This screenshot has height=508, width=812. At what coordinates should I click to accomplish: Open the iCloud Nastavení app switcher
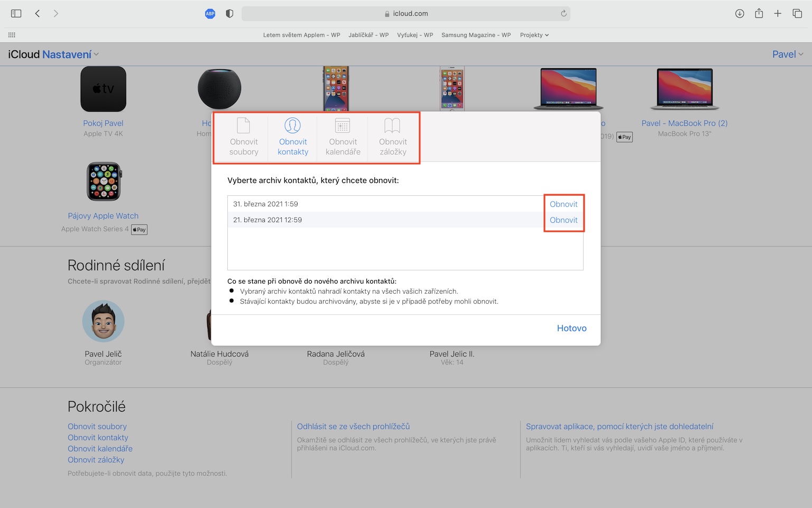coord(53,55)
